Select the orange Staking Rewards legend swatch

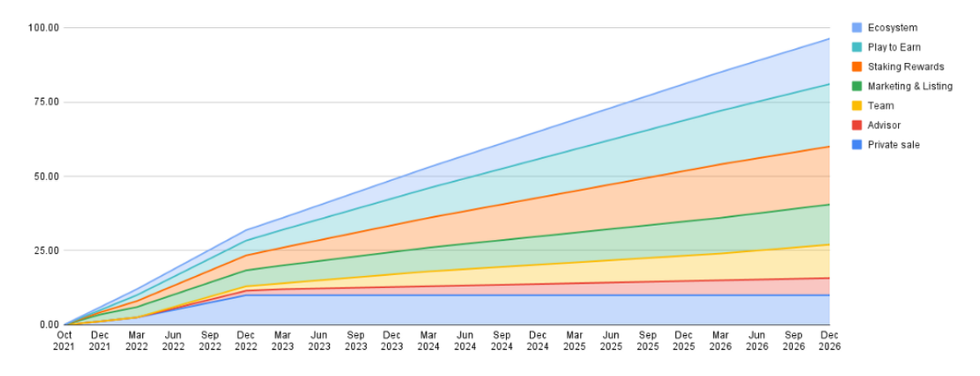click(857, 67)
